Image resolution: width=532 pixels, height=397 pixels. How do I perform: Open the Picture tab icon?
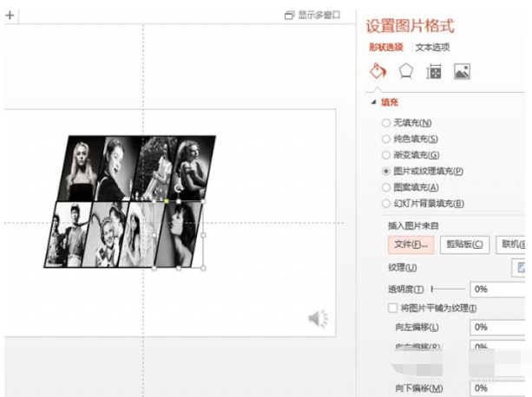click(462, 71)
